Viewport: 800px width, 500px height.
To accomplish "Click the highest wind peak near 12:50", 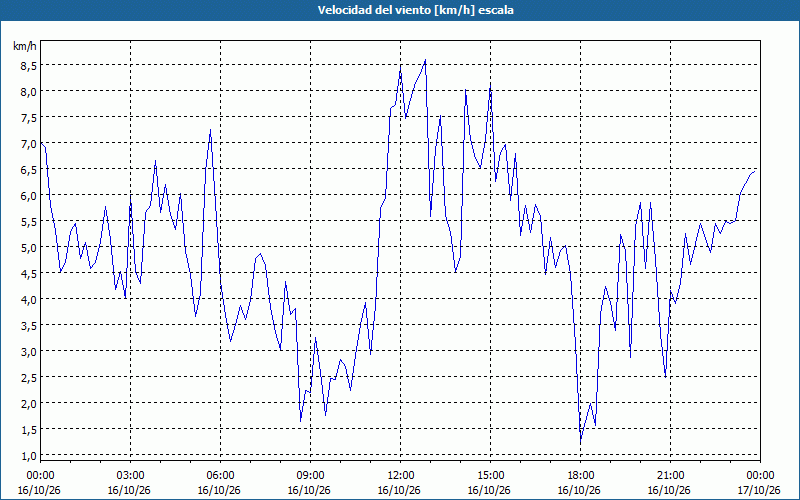I will [x=426, y=60].
